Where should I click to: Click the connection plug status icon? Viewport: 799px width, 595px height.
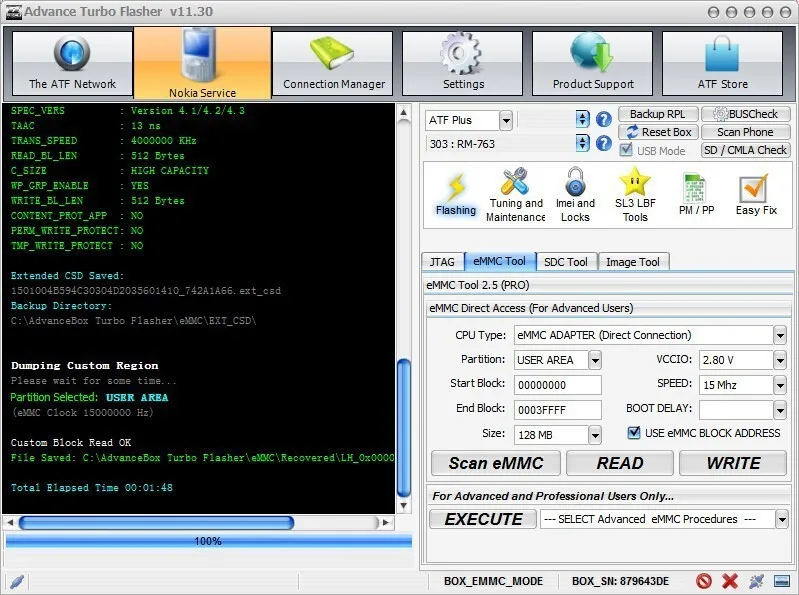(756, 581)
